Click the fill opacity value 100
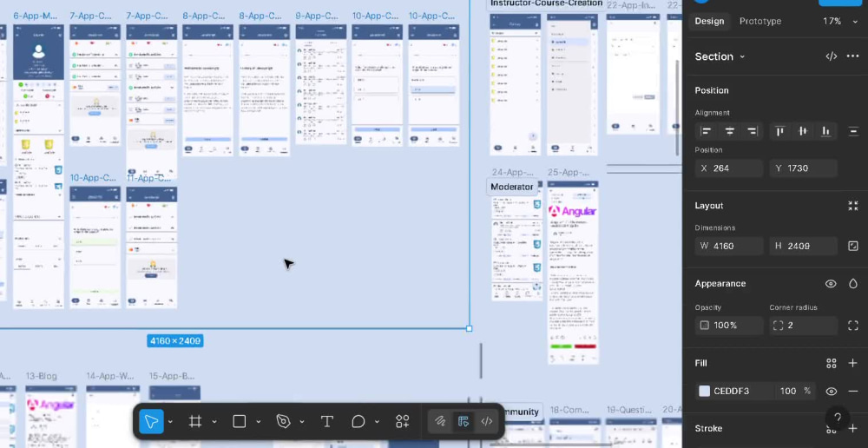The height and width of the screenshot is (448, 868). (x=788, y=391)
